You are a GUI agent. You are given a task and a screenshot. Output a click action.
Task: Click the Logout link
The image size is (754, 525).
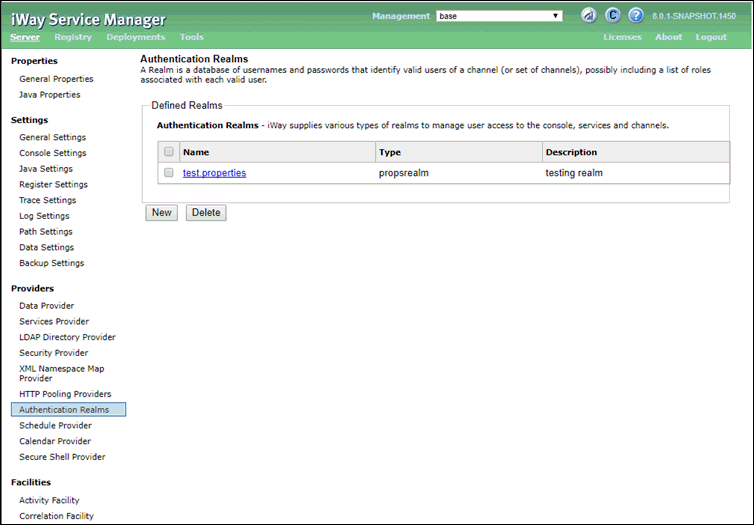tap(711, 37)
